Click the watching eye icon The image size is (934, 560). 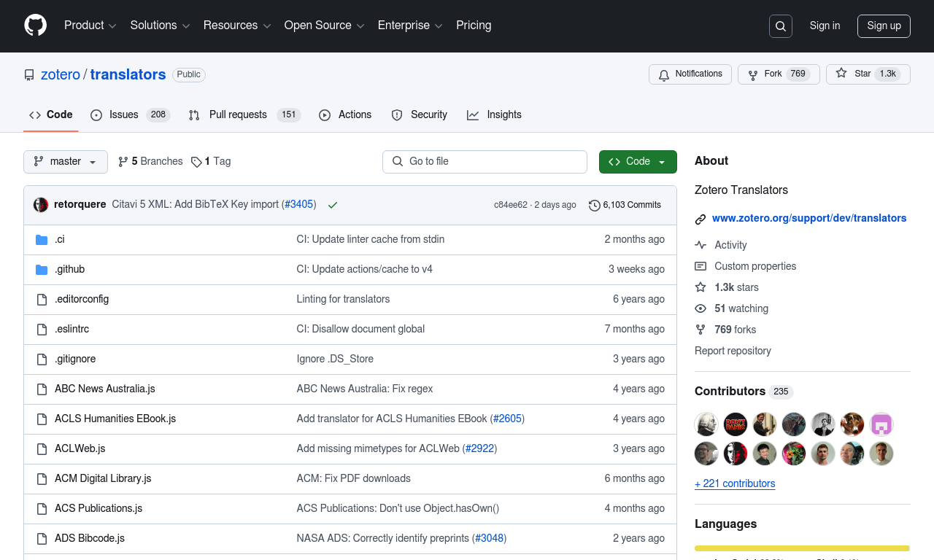[700, 308]
